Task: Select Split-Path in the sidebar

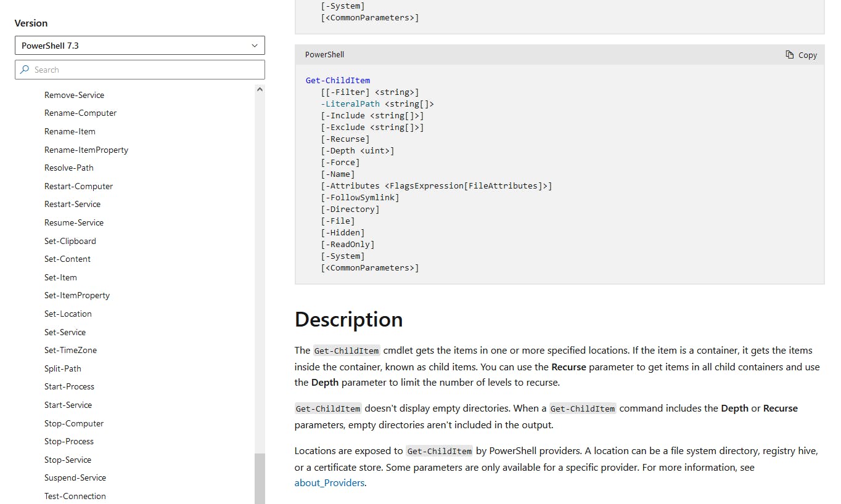Action: 63,368
